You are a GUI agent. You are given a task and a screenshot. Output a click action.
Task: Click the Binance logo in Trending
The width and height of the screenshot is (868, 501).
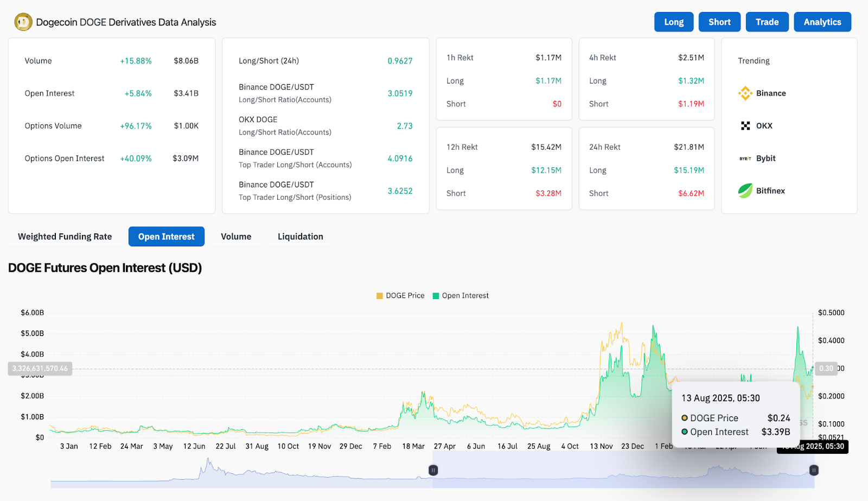click(745, 93)
